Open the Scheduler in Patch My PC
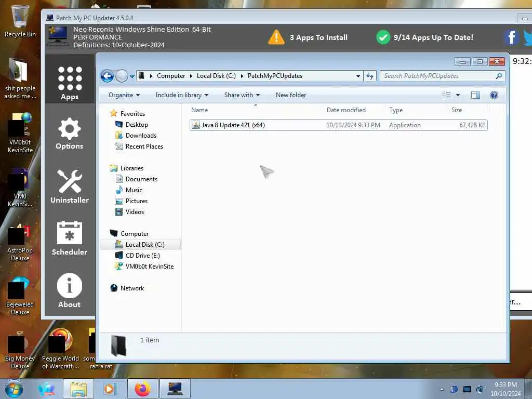Viewport: 532px width, 399px height. coord(70,238)
